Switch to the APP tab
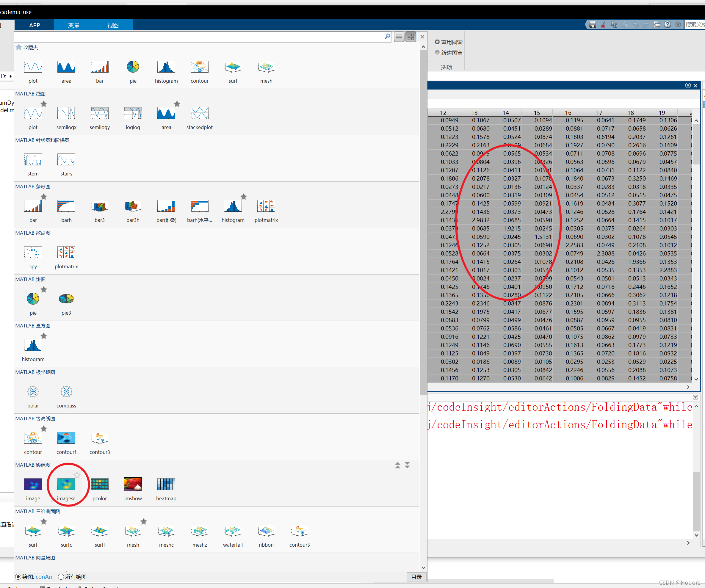This screenshot has height=588, width=705. [x=34, y=25]
